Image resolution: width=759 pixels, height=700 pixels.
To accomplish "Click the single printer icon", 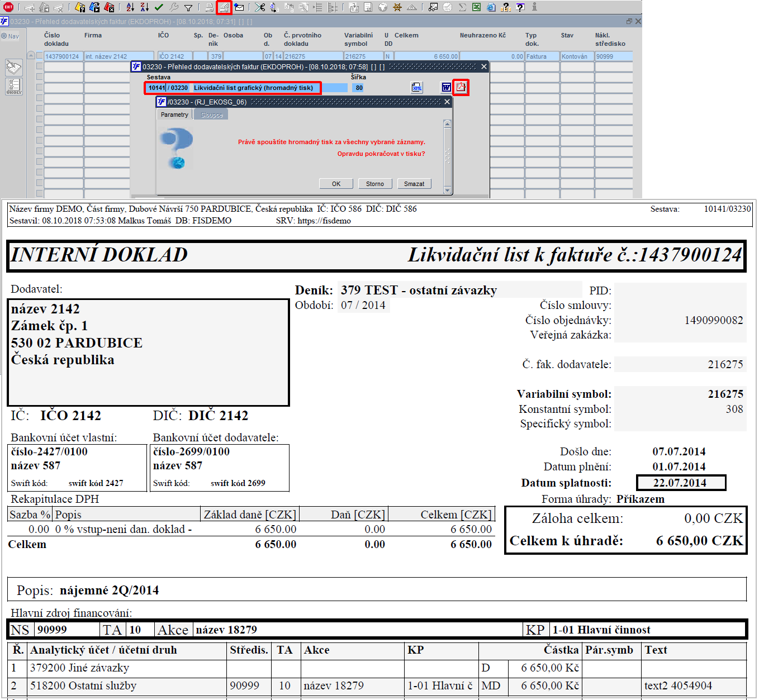I will pos(209,7).
